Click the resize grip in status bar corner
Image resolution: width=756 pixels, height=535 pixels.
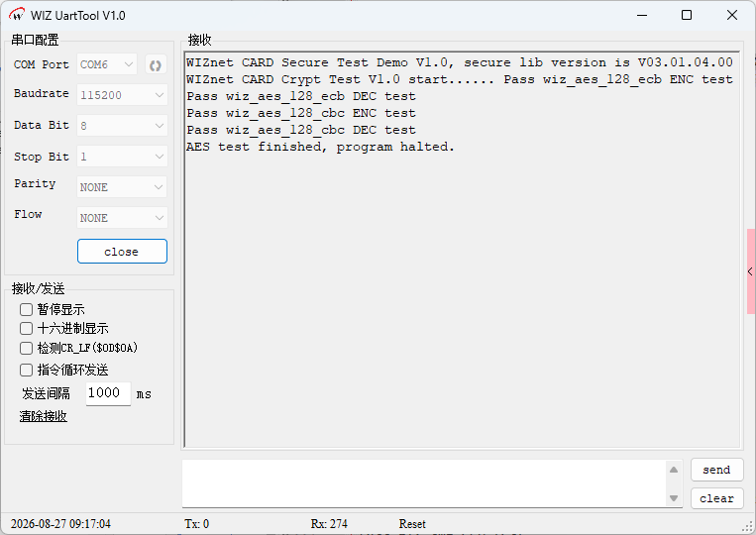click(x=750, y=528)
